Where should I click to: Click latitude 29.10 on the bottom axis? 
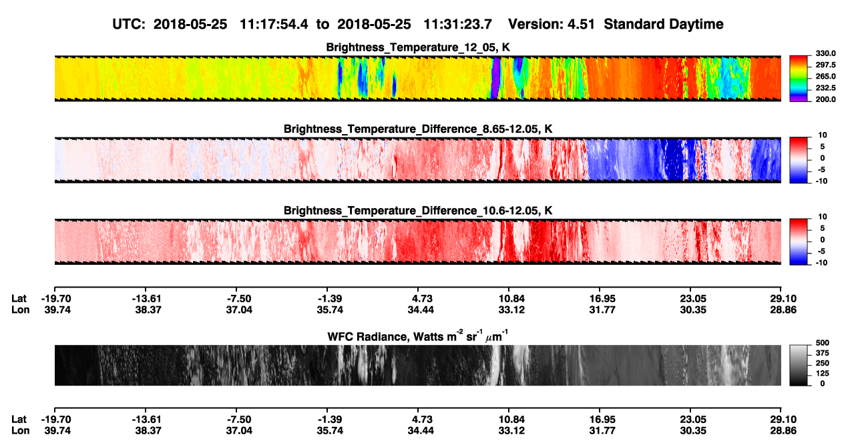click(x=781, y=419)
